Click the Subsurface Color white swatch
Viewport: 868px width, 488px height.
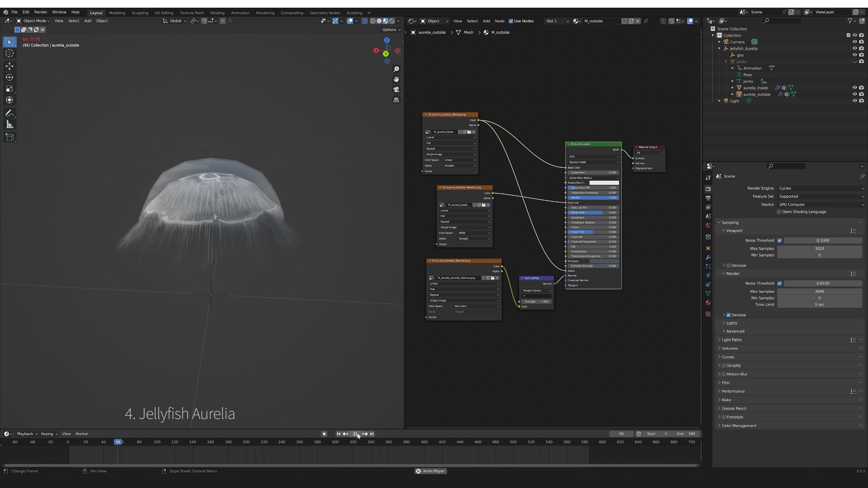604,183
